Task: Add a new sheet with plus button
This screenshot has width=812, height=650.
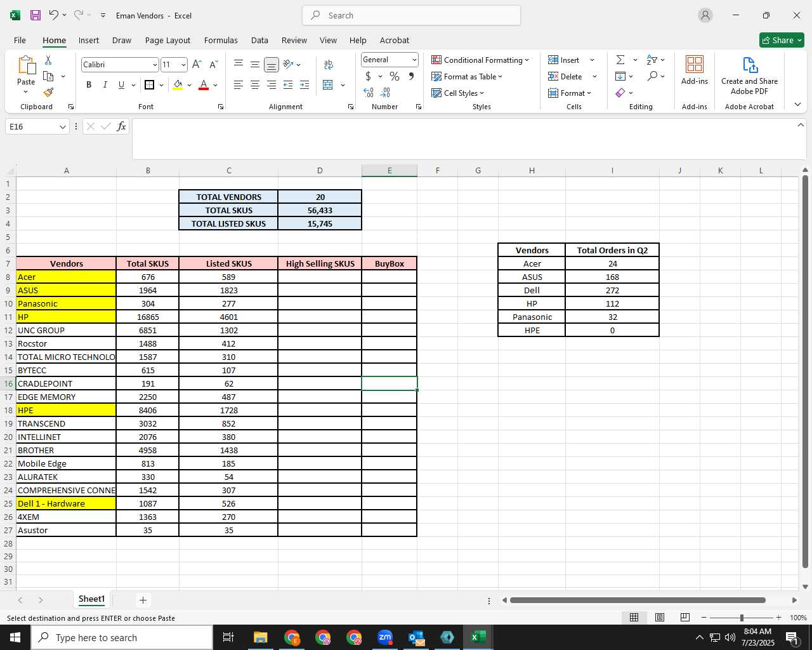Action: click(143, 600)
